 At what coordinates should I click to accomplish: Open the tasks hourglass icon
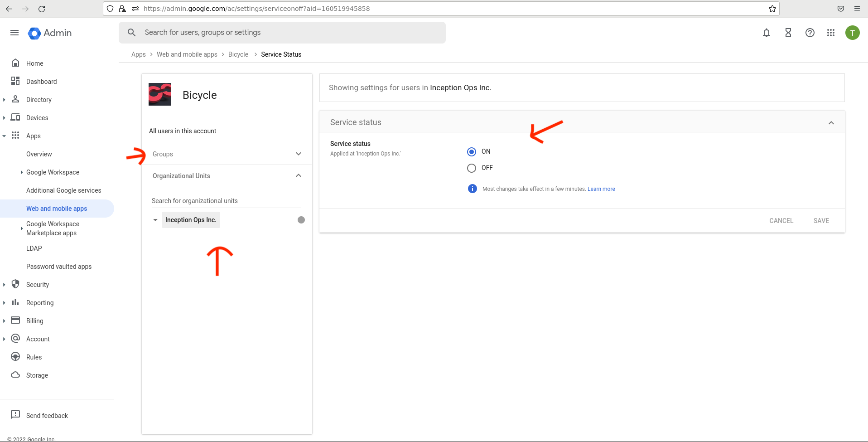click(788, 33)
